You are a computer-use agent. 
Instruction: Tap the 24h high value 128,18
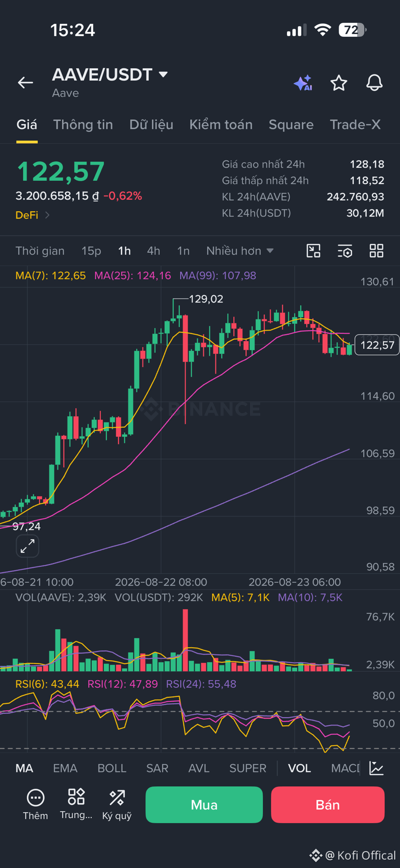point(367,164)
